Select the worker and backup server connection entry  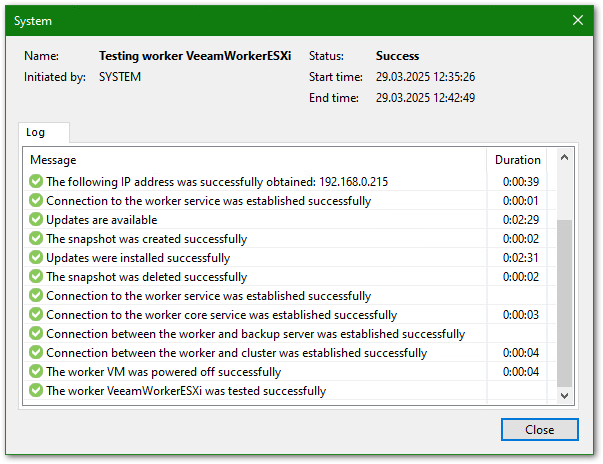255,334
